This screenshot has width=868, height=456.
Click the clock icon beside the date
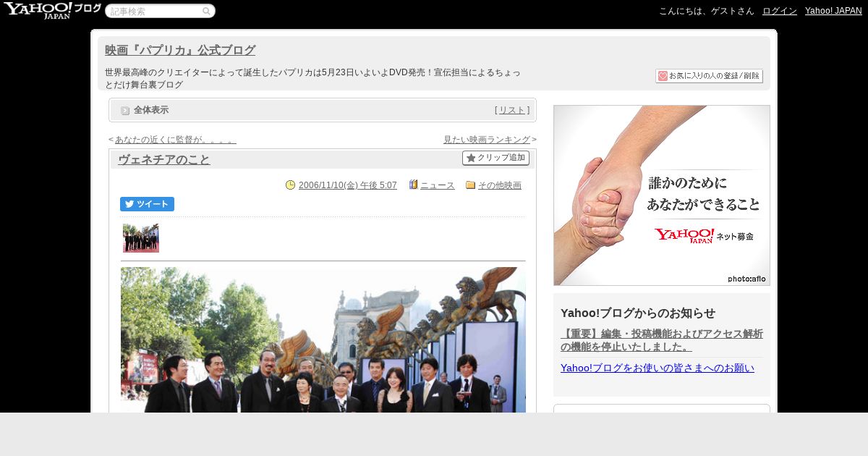tap(291, 185)
